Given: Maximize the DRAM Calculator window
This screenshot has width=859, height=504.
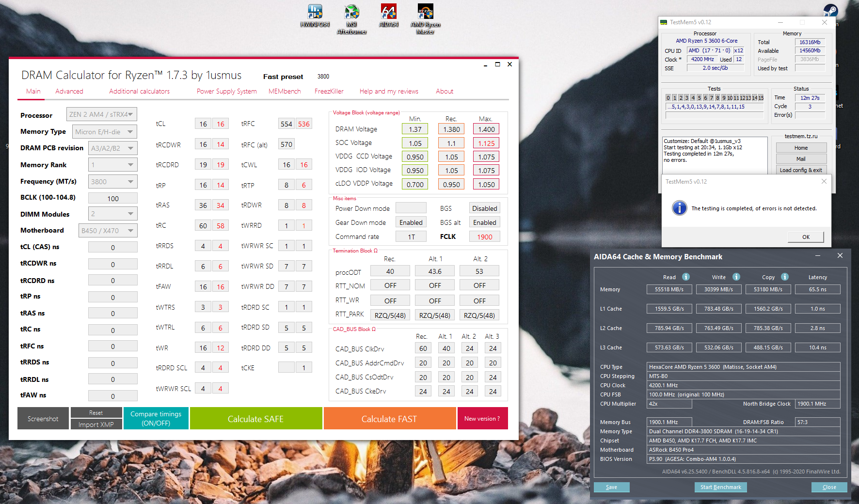Looking at the screenshot, I should 497,64.
